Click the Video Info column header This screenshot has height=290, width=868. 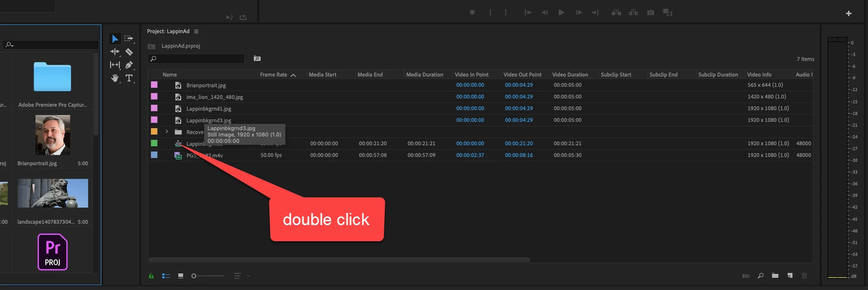(x=759, y=75)
